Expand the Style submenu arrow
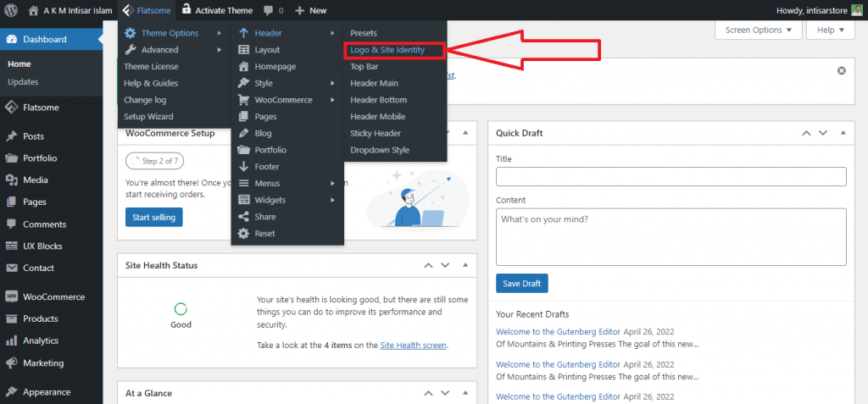The image size is (868, 404). 332,84
